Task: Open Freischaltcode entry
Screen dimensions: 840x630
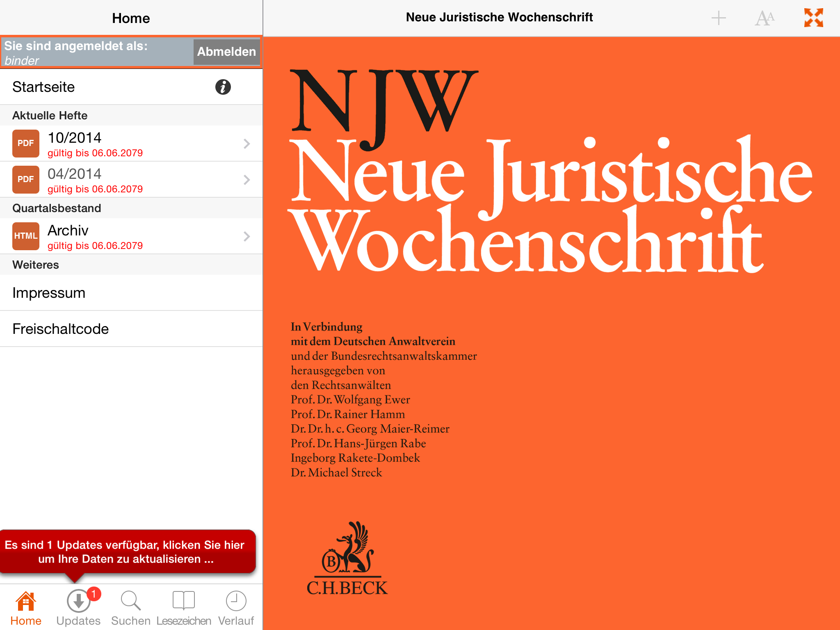Action: 131,329
